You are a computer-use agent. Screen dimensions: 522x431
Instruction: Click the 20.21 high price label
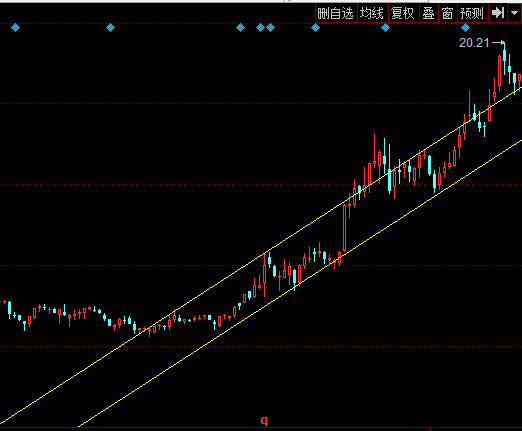pos(474,43)
